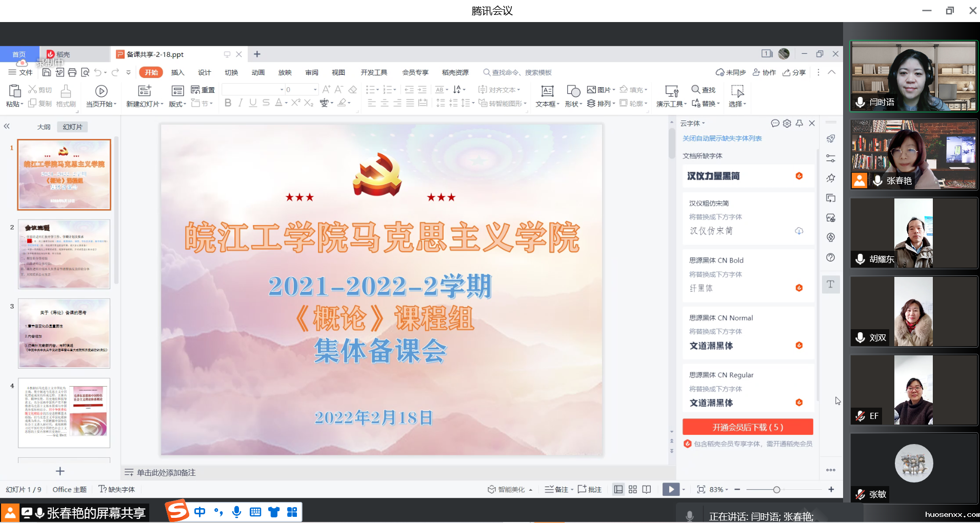Select slide 3 thumbnail
The image size is (980, 523).
pos(64,333)
